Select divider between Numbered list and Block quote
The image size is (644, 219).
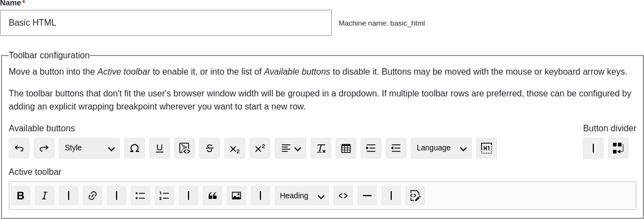[189, 196]
